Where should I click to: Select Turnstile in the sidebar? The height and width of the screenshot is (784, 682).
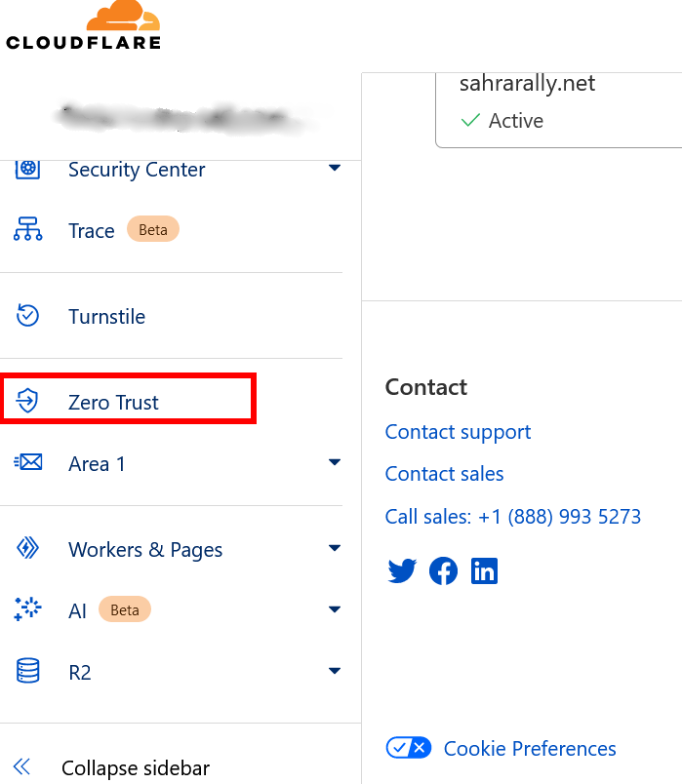pyautogui.click(x=106, y=317)
